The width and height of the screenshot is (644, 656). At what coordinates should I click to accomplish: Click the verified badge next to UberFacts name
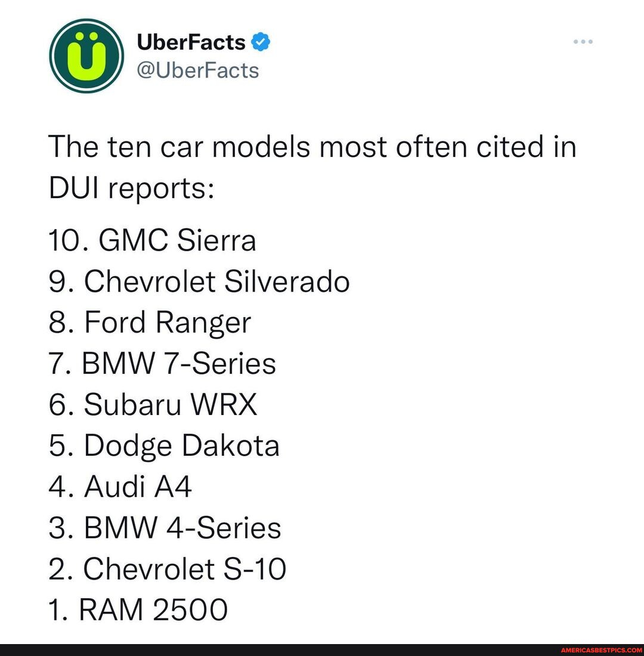click(259, 41)
